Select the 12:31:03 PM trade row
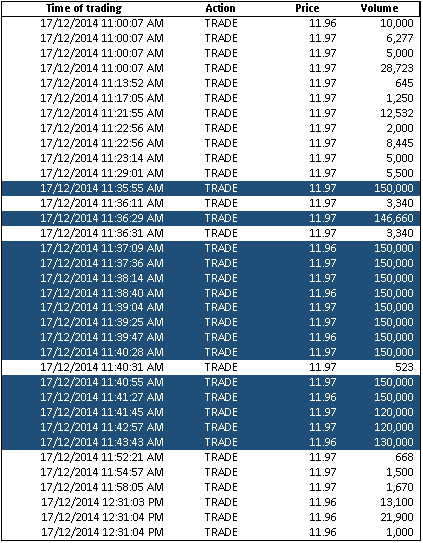The image size is (423, 543). (211, 502)
